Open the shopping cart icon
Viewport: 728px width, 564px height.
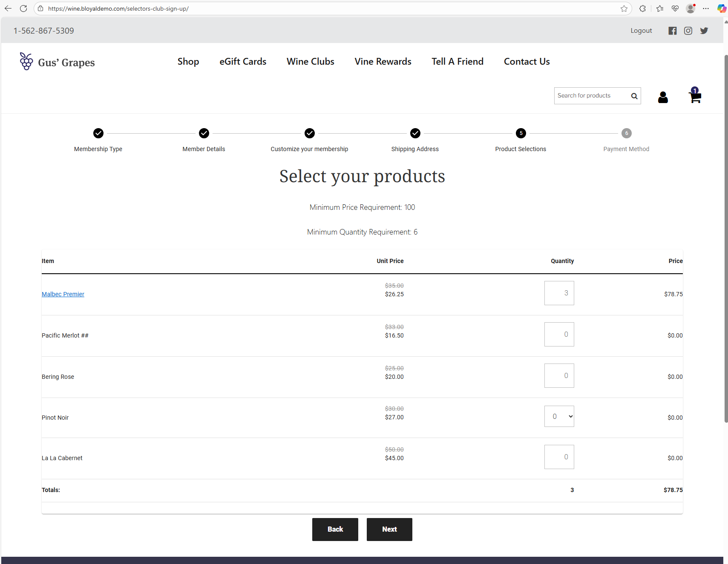(x=695, y=97)
